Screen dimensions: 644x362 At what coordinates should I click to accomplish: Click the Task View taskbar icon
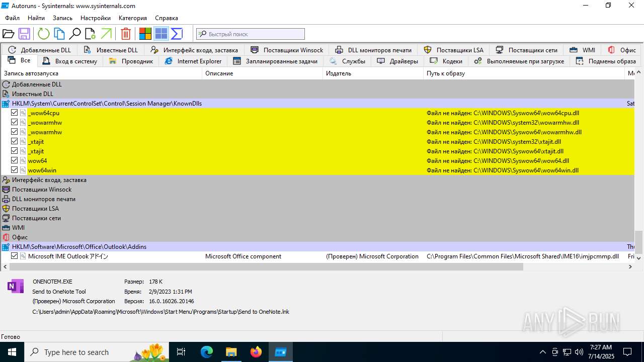click(181, 352)
